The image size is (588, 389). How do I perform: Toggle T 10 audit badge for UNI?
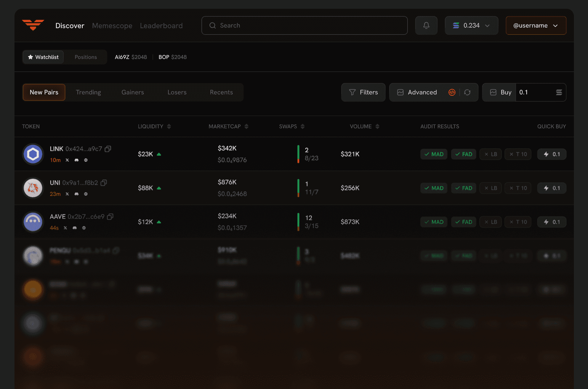click(518, 188)
